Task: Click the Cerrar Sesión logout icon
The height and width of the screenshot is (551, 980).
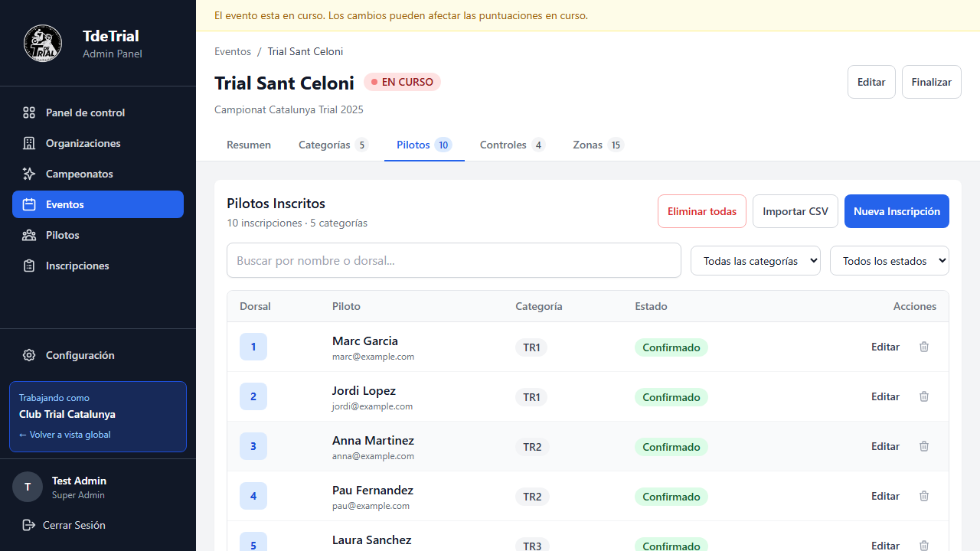Action: coord(29,525)
